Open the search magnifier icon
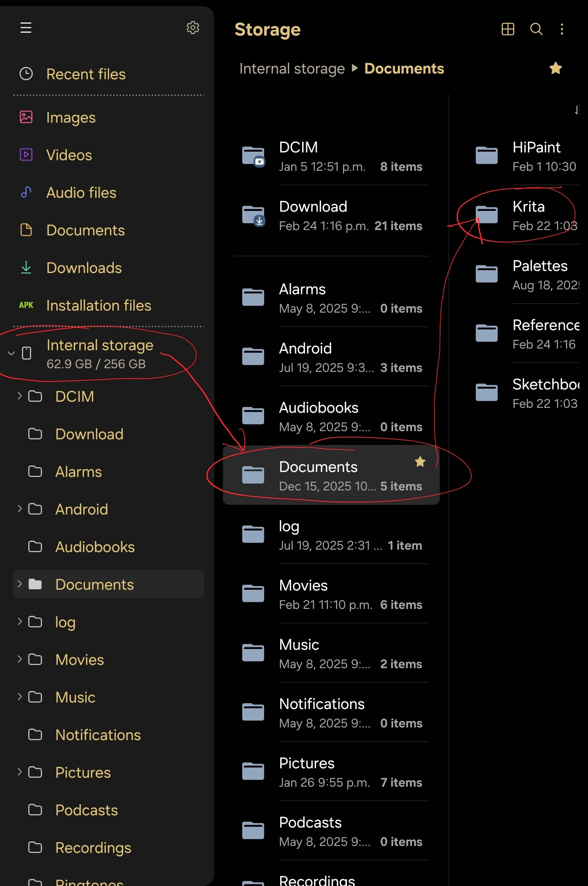Image resolution: width=588 pixels, height=886 pixels. point(536,29)
